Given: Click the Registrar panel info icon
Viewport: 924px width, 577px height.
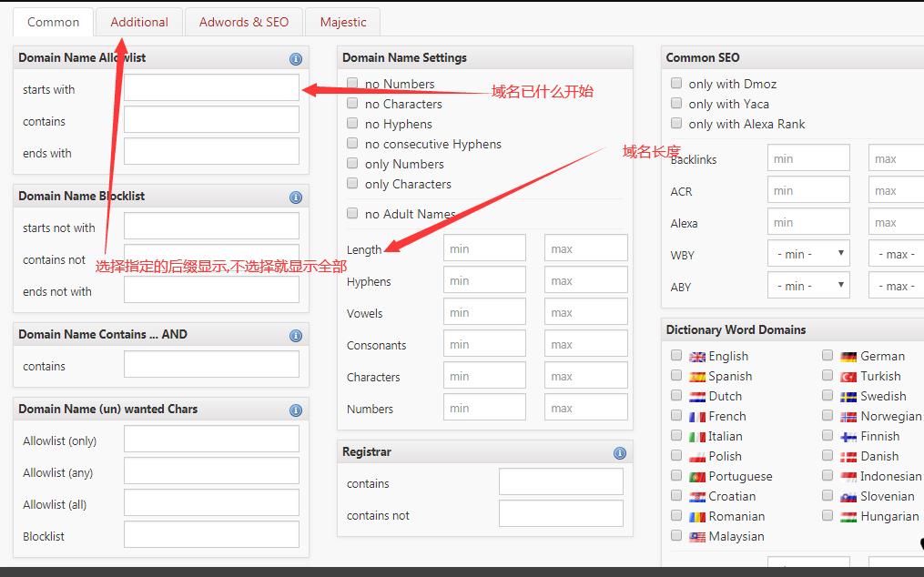Looking at the screenshot, I should click(x=619, y=453).
